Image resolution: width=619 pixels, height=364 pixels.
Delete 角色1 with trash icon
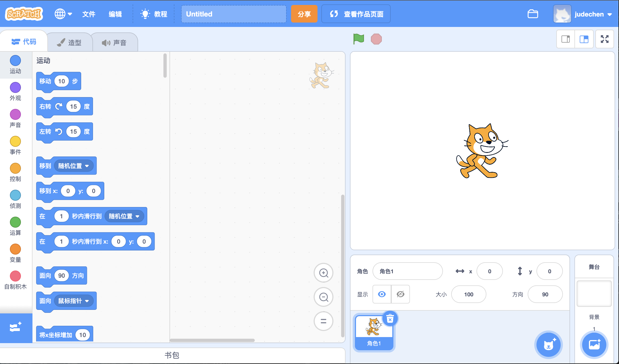pos(390,319)
